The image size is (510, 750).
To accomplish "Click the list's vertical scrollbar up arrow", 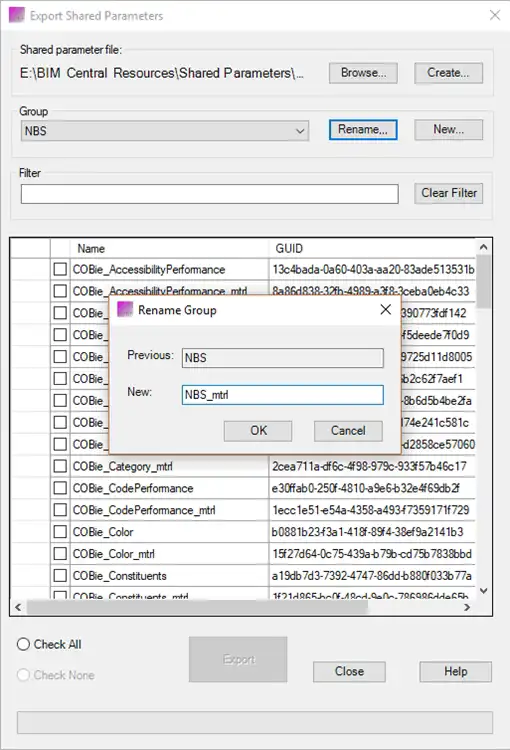I will click(x=483, y=247).
